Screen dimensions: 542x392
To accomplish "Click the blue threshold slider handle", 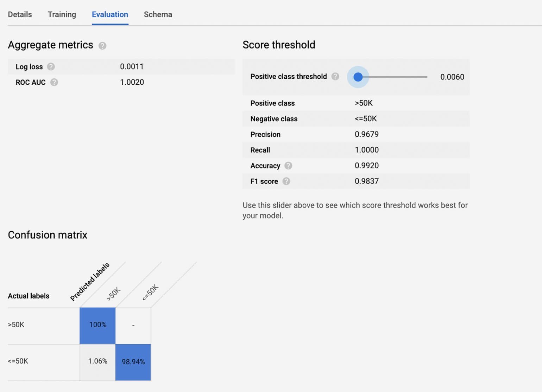I will (x=358, y=77).
